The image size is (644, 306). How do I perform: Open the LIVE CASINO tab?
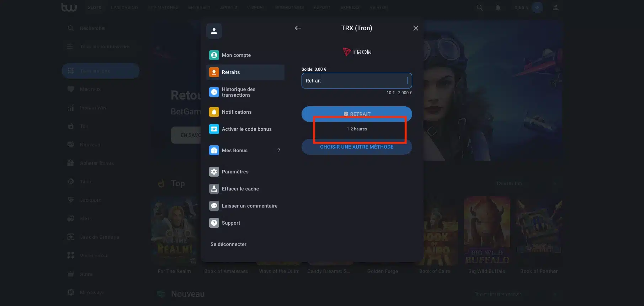[x=124, y=7]
